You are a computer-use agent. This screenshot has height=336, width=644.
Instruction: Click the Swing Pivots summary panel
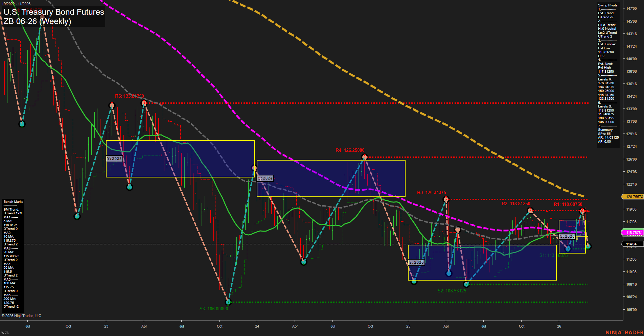tap(608, 73)
